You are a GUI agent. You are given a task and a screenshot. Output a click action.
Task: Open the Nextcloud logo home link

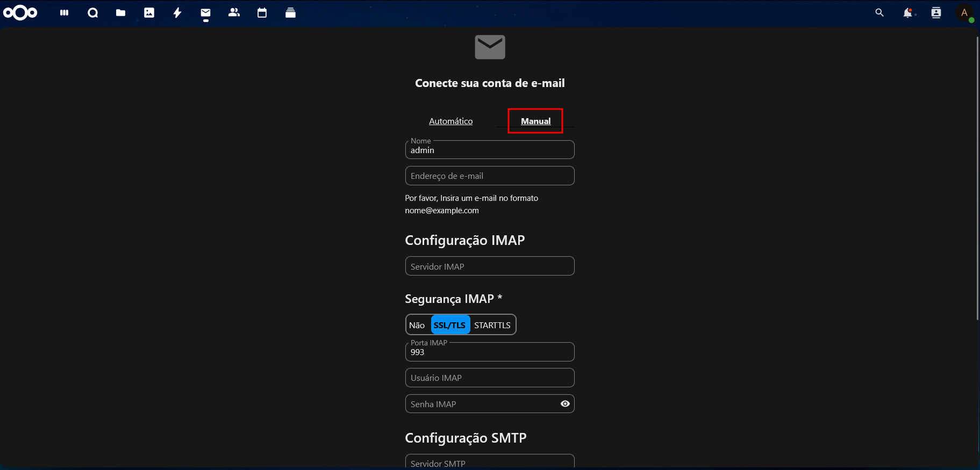[x=20, y=12]
